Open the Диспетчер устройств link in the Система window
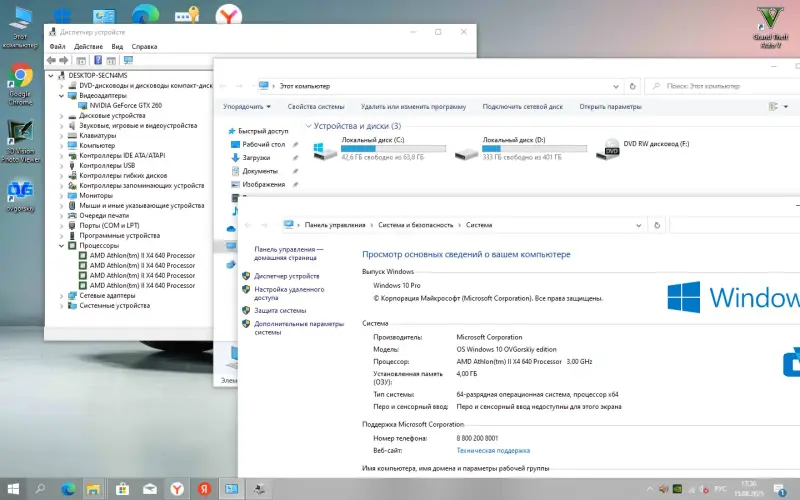The width and height of the screenshot is (800, 500). pyautogui.click(x=287, y=276)
